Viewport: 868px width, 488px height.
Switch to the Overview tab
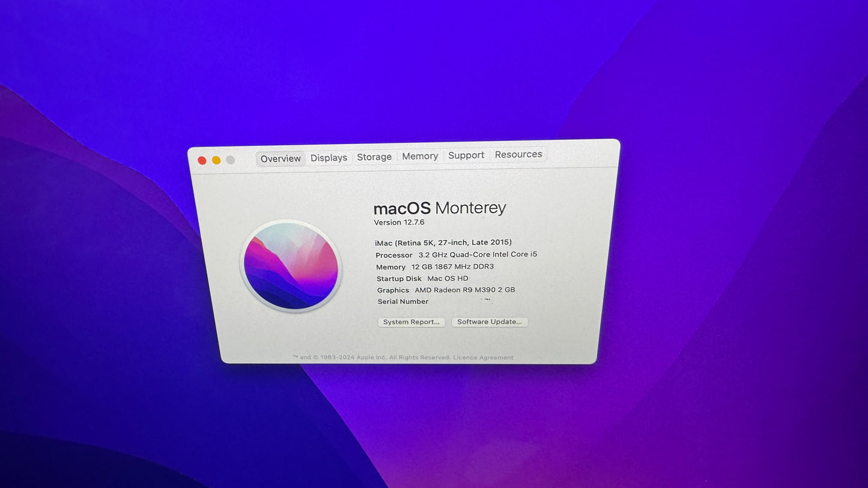point(281,158)
